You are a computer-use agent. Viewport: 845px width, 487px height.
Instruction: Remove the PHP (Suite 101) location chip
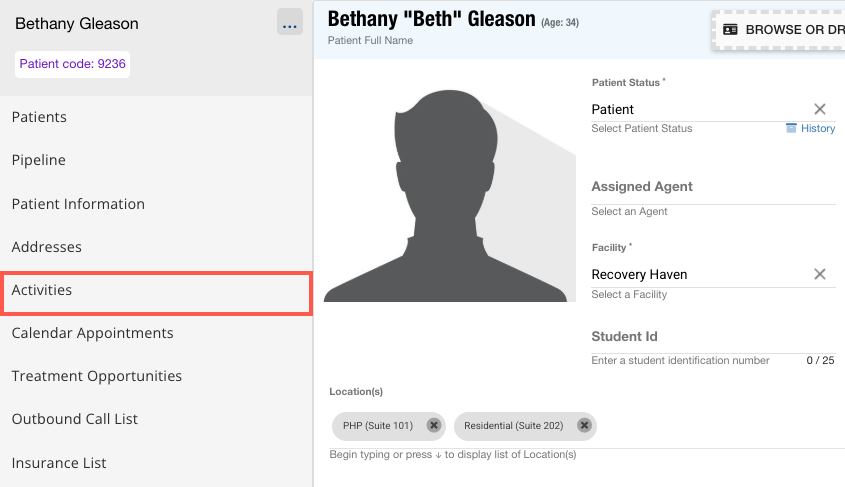pyautogui.click(x=433, y=425)
